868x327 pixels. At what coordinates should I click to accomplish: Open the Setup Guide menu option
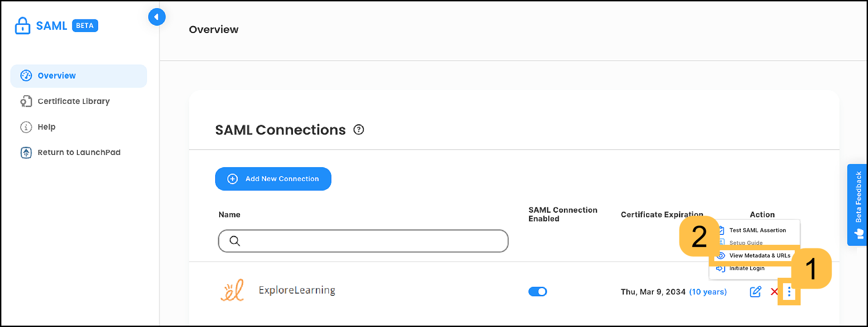745,243
